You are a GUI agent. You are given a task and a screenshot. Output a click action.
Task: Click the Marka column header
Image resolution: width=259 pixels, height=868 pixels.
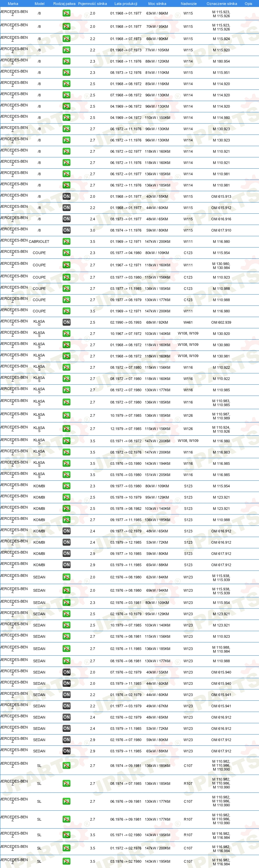click(x=13, y=4)
